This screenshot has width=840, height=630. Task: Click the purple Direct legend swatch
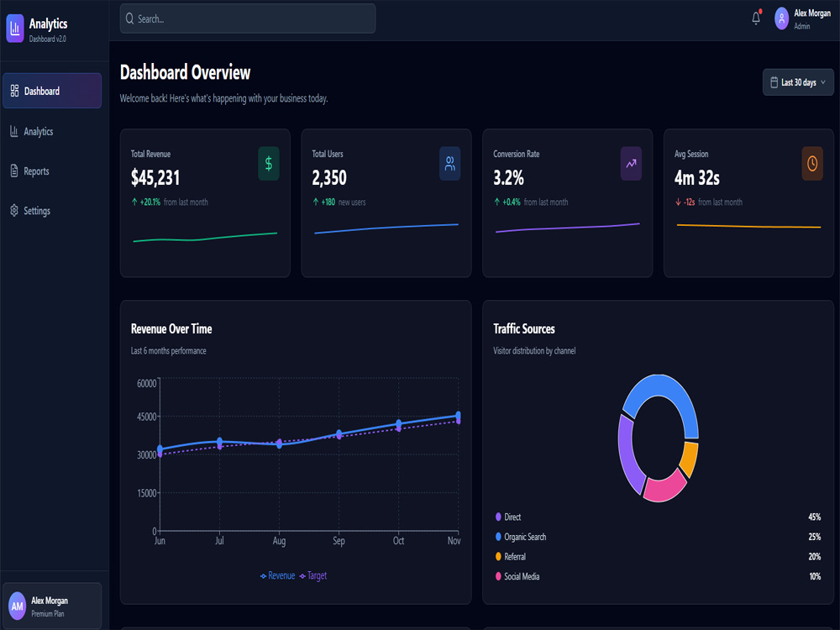click(x=498, y=517)
